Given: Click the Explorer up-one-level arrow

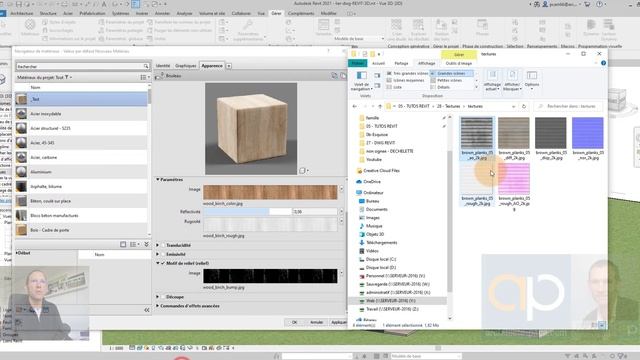Looking at the screenshot, I should click(380, 106).
